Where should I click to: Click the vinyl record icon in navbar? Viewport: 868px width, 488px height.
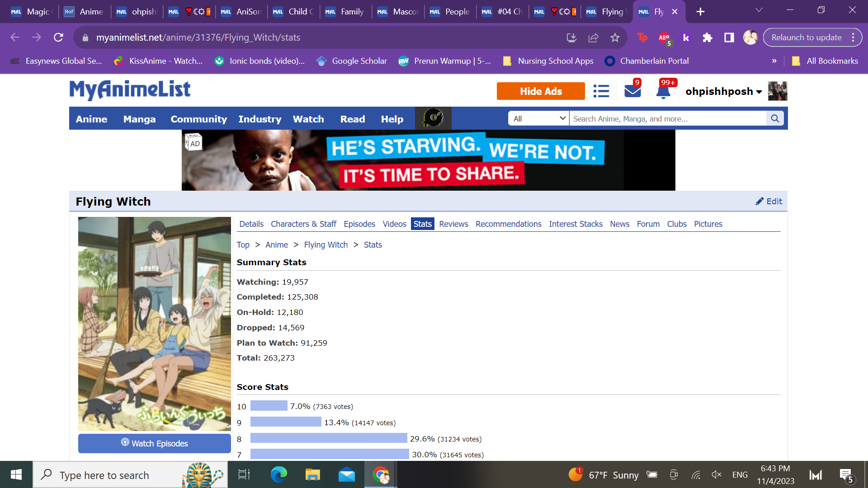point(433,118)
